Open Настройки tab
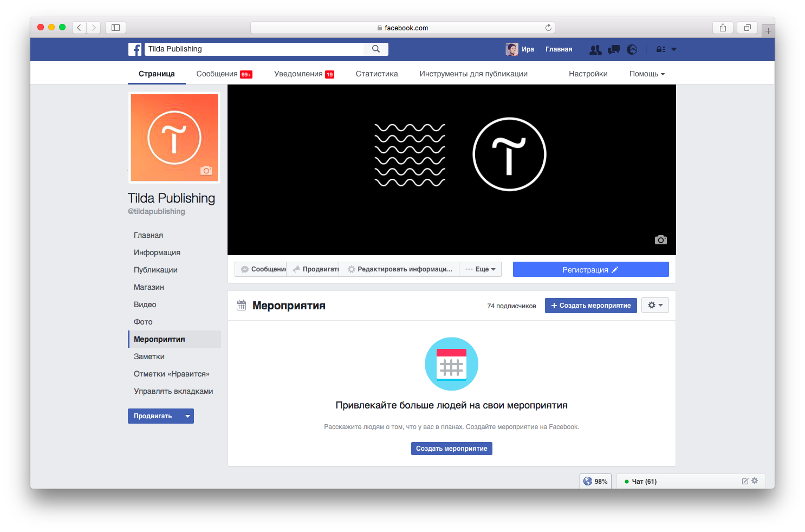The width and height of the screenshot is (805, 532). pyautogui.click(x=588, y=74)
